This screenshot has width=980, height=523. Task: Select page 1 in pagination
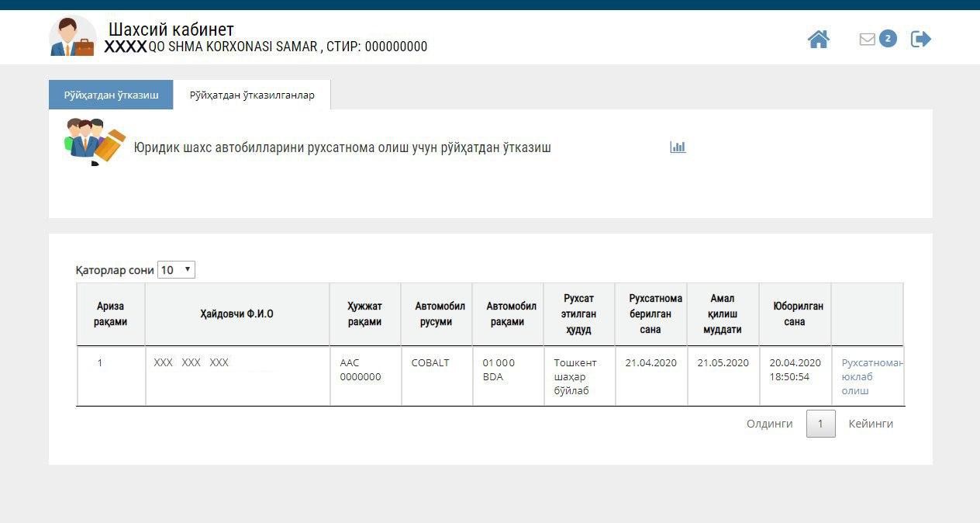pos(820,424)
